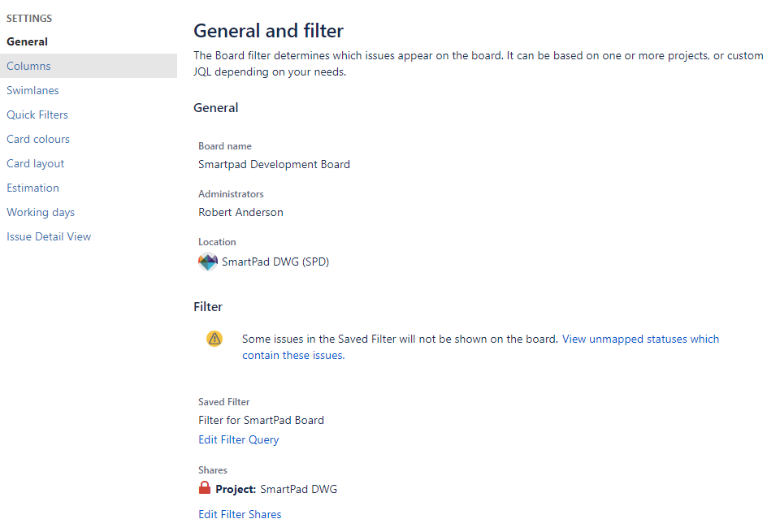Edit administrators field Robert Anderson
The width and height of the screenshot is (780, 532).
pos(240,212)
